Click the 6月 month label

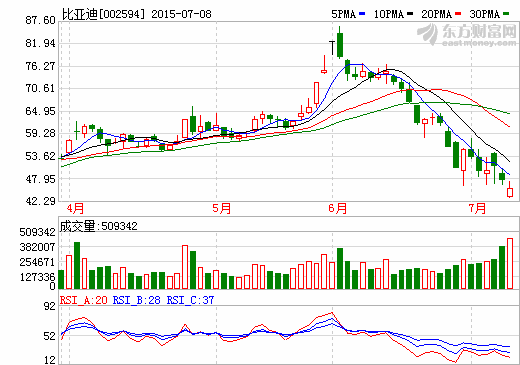pos(337,209)
